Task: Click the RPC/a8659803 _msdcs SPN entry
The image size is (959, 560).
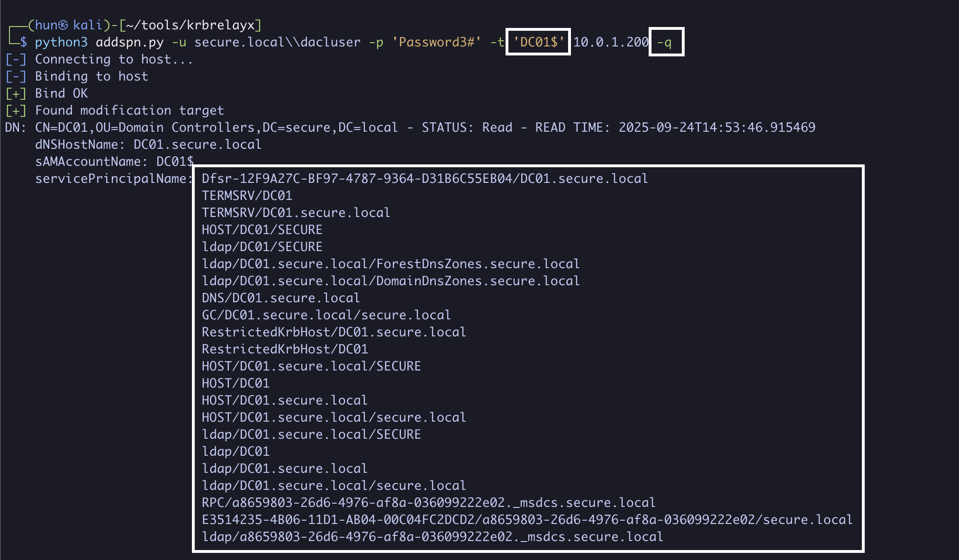Action: click(x=428, y=503)
